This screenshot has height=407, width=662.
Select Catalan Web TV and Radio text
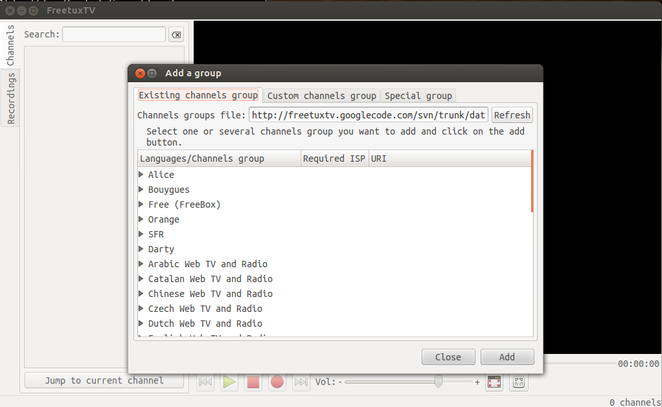click(210, 279)
